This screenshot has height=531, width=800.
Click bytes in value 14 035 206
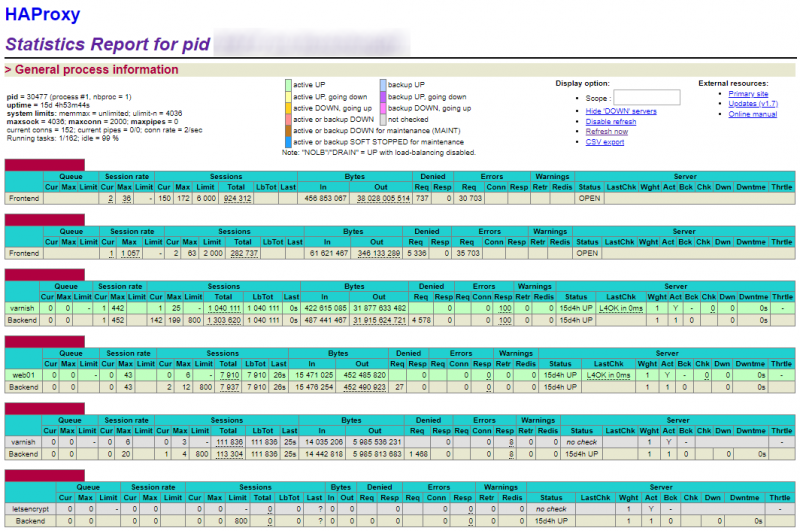pyautogui.click(x=324, y=442)
